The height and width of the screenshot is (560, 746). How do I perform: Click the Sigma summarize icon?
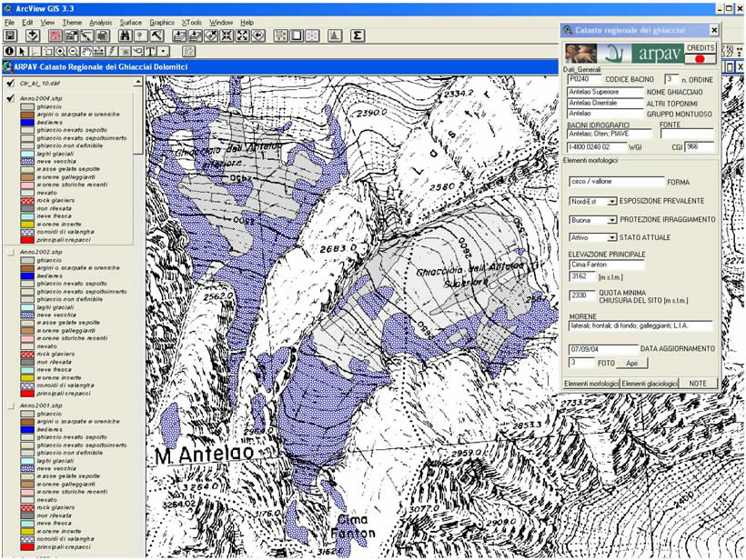coord(358,35)
